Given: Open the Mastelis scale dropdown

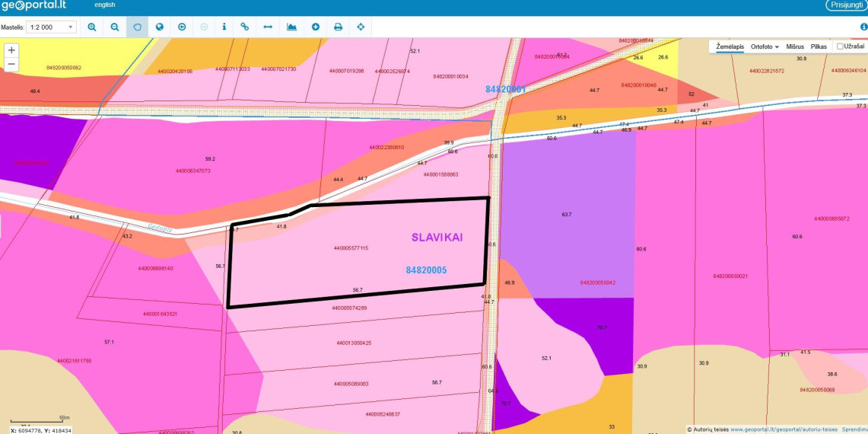Looking at the screenshot, I should pyautogui.click(x=52, y=27).
